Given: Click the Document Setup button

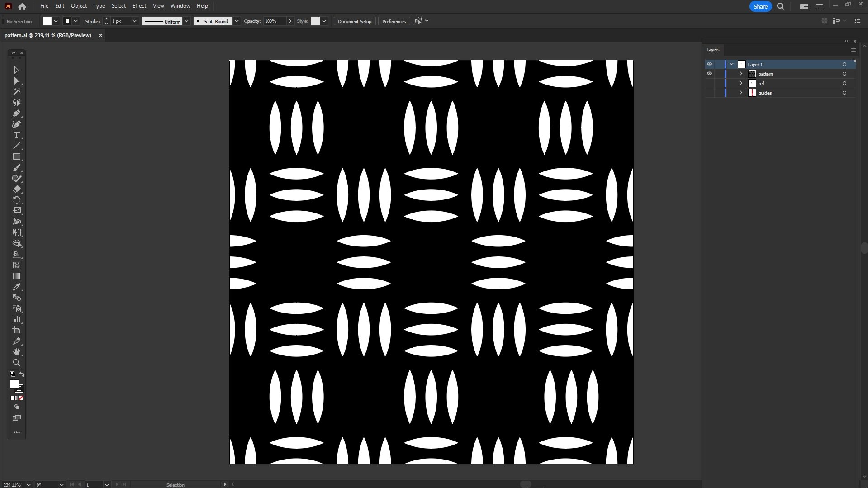Looking at the screenshot, I should [354, 21].
